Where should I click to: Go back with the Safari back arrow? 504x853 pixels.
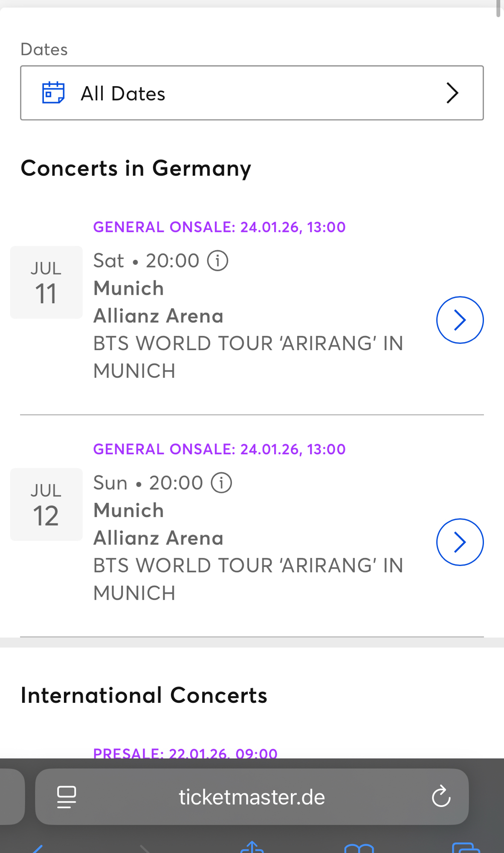click(x=38, y=849)
